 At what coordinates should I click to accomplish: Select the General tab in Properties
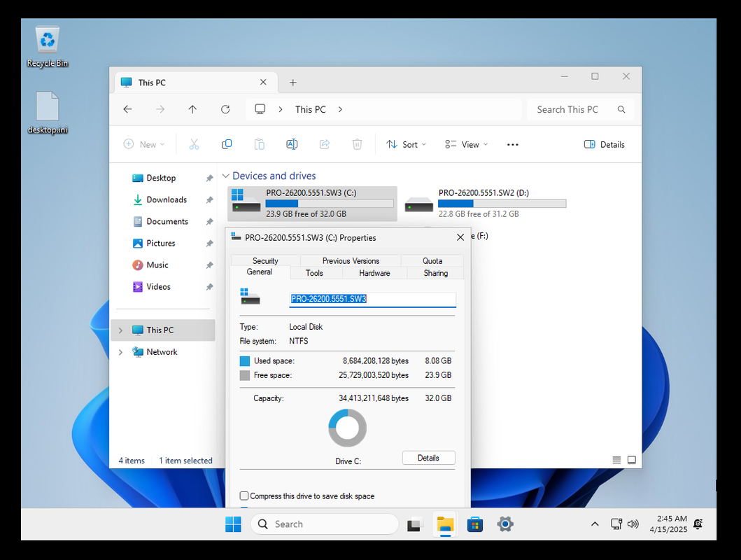(x=259, y=272)
